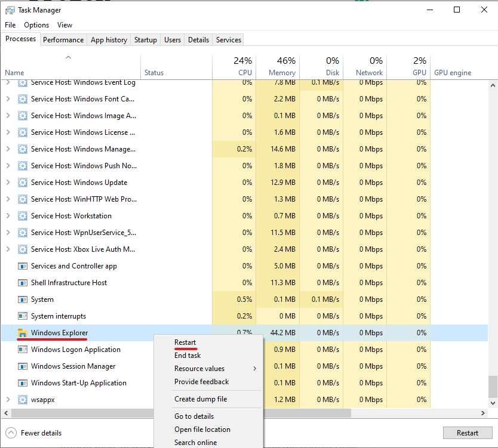Click the Windows Start-Up Application icon
This screenshot has height=448, width=498.
click(22, 383)
